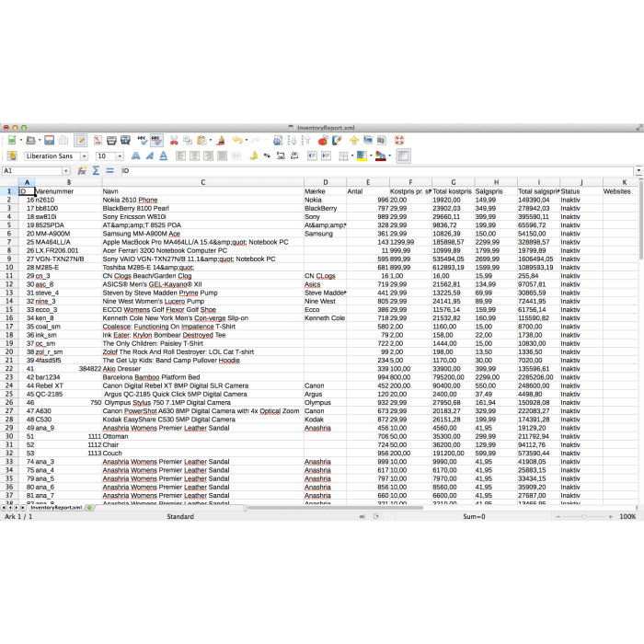Click the Save floppy disk icon

(50, 141)
